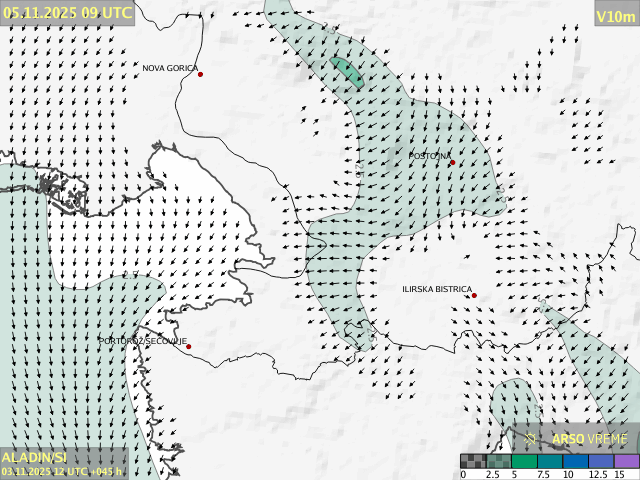This screenshot has width=640, height=480.
Task: Click the Nova Gorica red station dot
Action: pos(200,74)
